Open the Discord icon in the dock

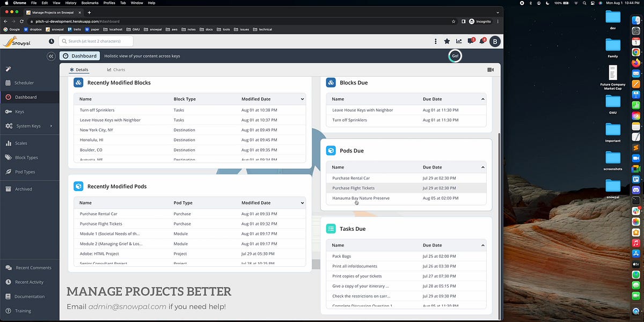coord(636,189)
